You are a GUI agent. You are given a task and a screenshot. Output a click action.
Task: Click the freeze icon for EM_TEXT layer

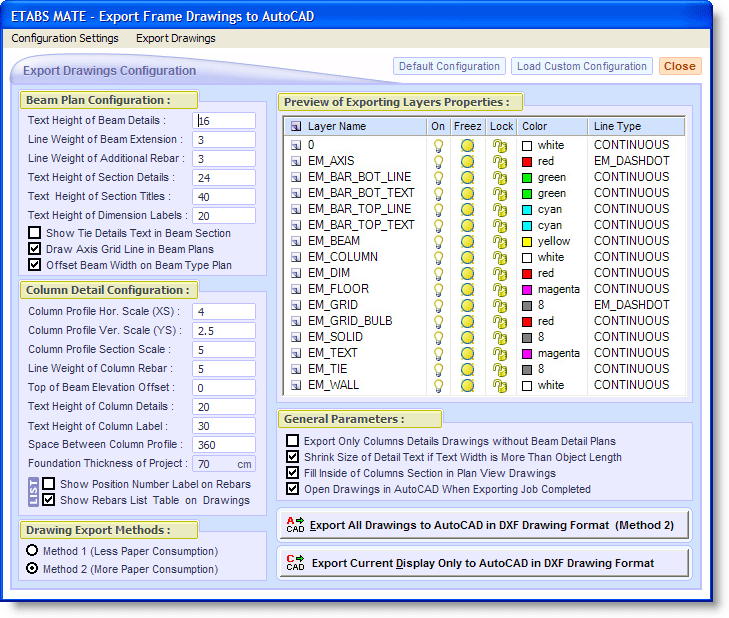coord(468,353)
